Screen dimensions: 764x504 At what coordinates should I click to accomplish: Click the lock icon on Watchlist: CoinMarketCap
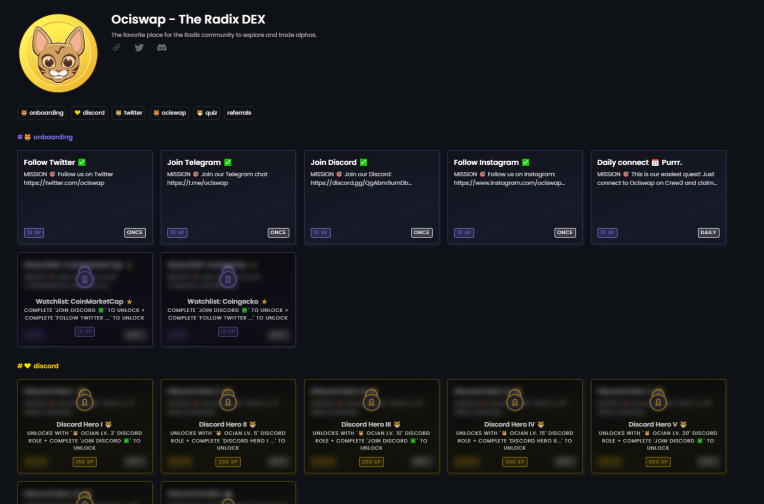[85, 277]
